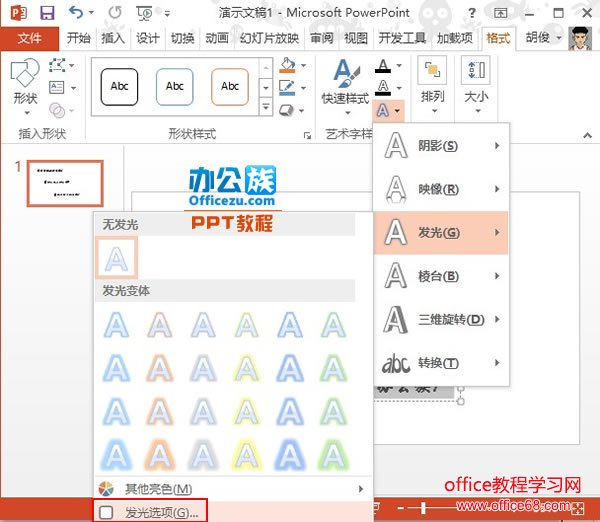Screen dimensions: 600x522
Task: Apply the blue outline Abc shape style
Action: click(174, 86)
